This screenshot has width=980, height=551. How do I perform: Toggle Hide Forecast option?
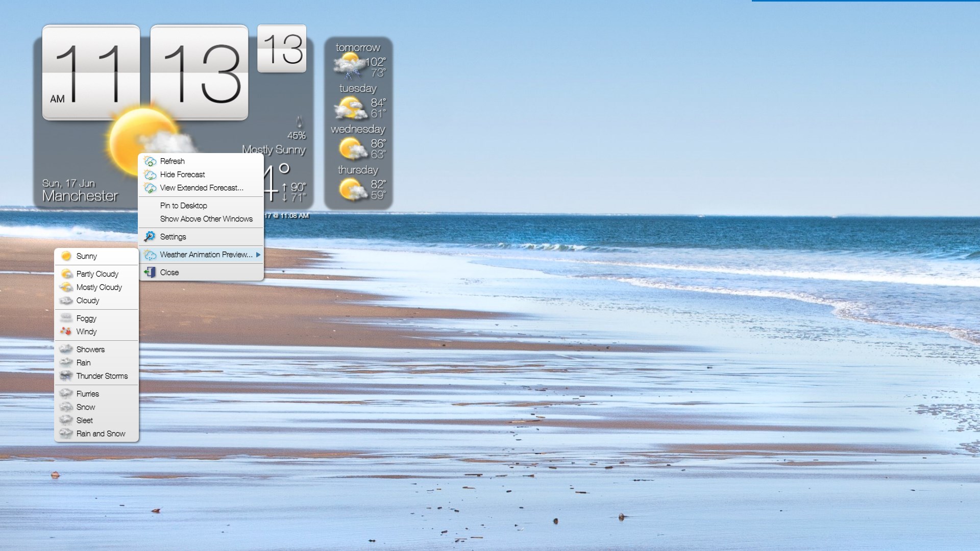[182, 174]
